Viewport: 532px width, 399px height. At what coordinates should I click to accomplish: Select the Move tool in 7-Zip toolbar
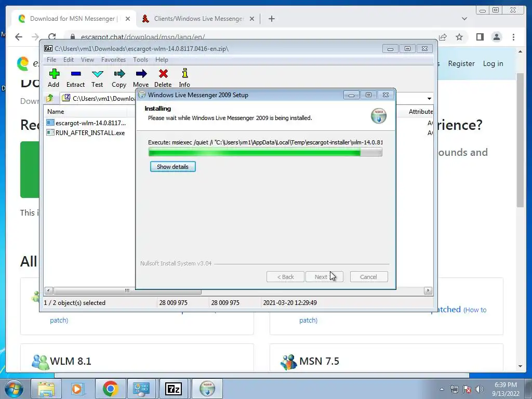tap(141, 78)
